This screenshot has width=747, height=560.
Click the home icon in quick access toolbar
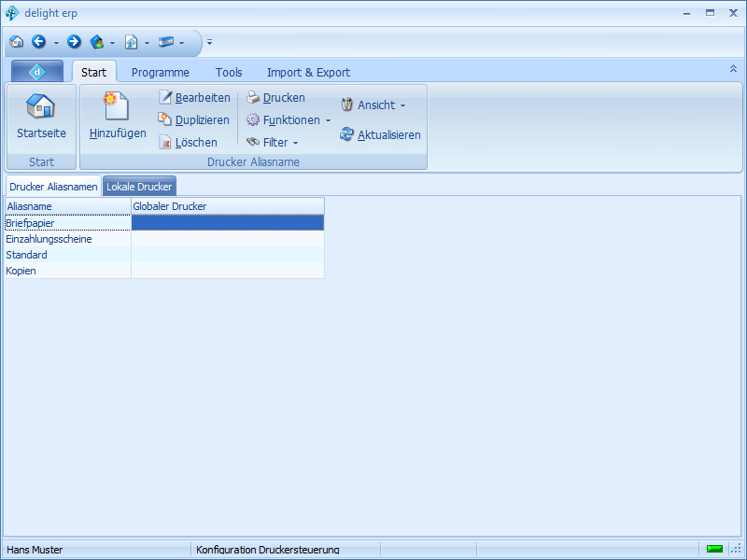click(16, 42)
